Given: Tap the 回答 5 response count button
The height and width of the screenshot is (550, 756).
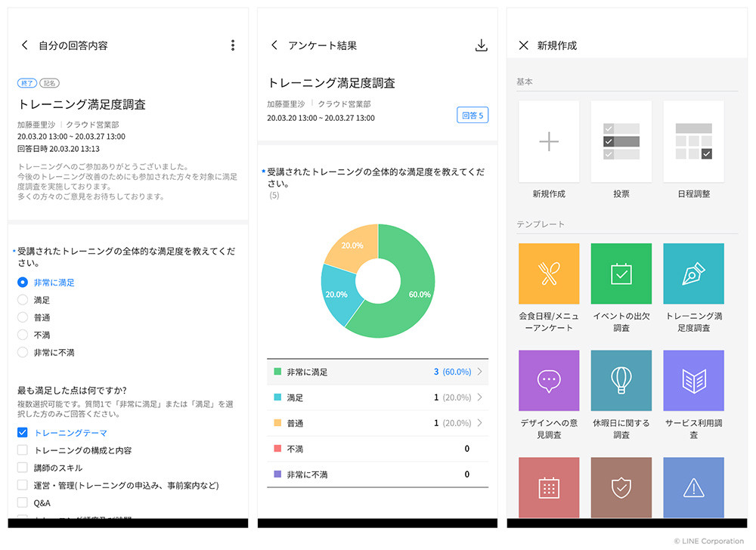Looking at the screenshot, I should click(x=472, y=115).
